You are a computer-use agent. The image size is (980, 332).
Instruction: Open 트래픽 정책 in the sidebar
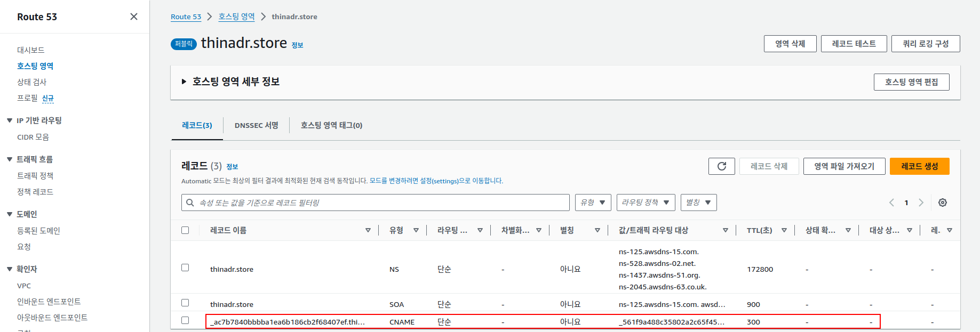coord(35,176)
